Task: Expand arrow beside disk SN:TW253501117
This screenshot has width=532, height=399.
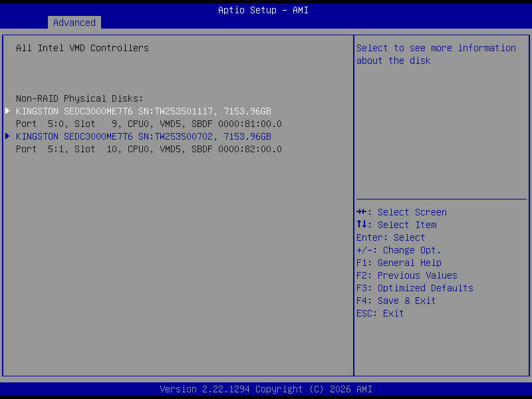Action: tap(8, 111)
